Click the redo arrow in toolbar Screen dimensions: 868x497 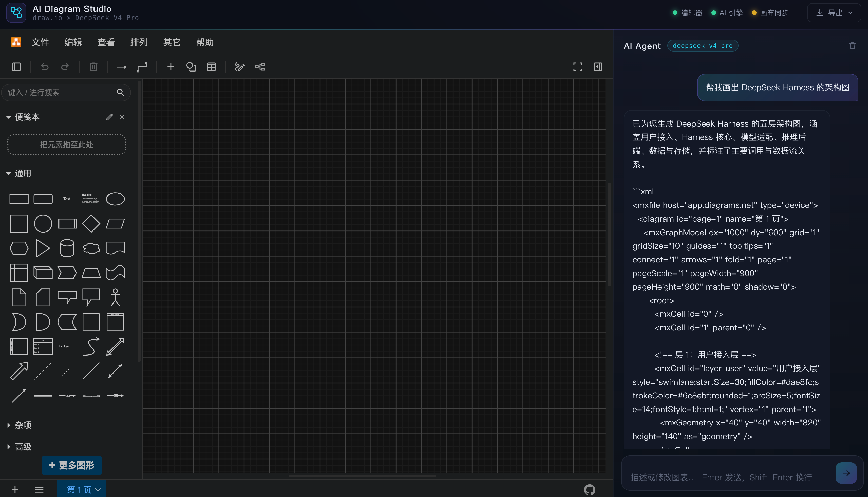click(x=65, y=67)
